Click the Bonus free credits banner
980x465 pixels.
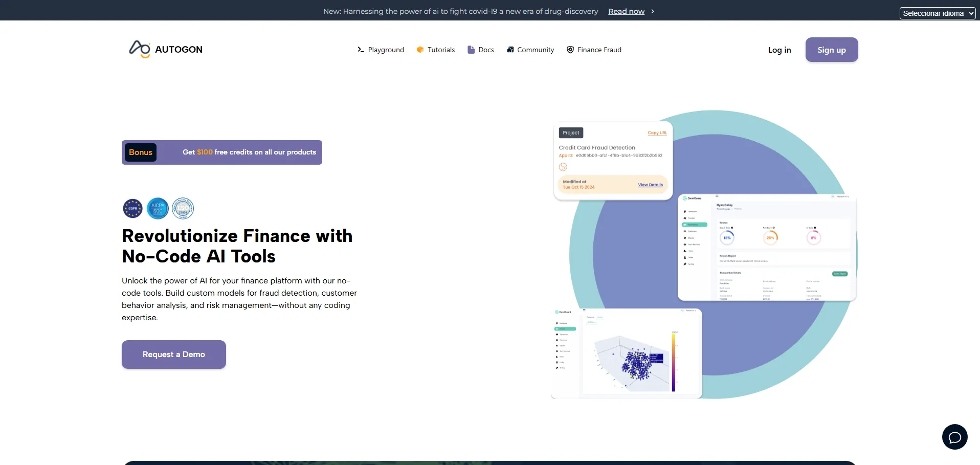point(222,152)
